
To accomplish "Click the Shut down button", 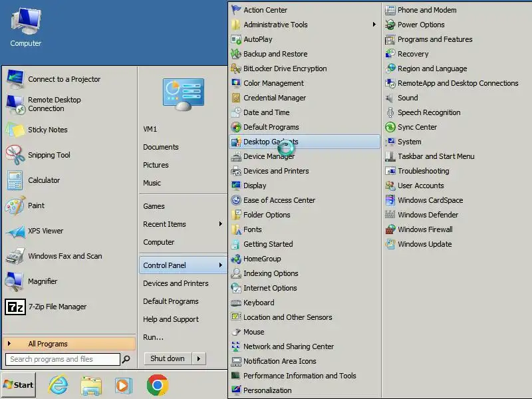I will tap(168, 358).
